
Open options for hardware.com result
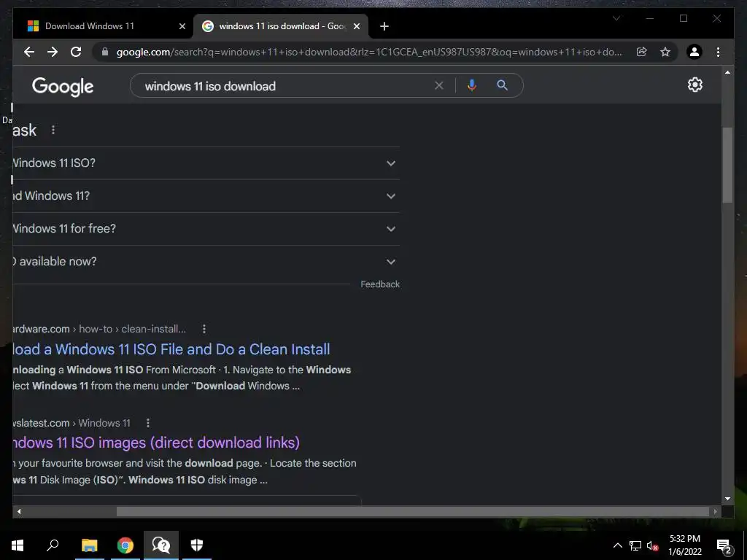pos(204,329)
